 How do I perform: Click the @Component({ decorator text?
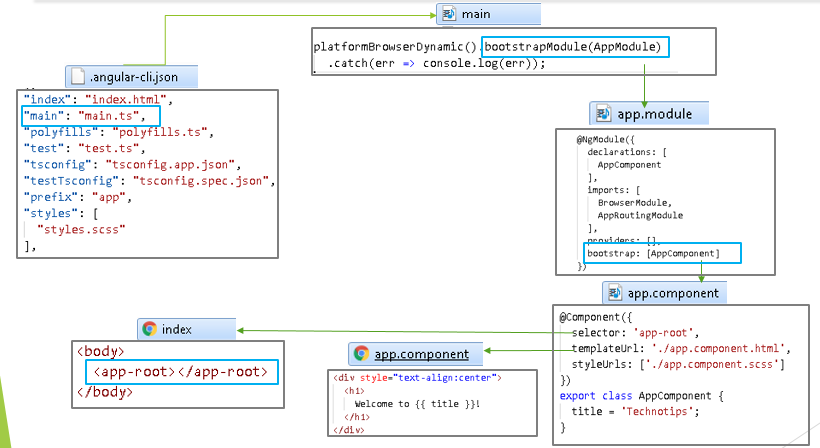pyautogui.click(x=596, y=317)
